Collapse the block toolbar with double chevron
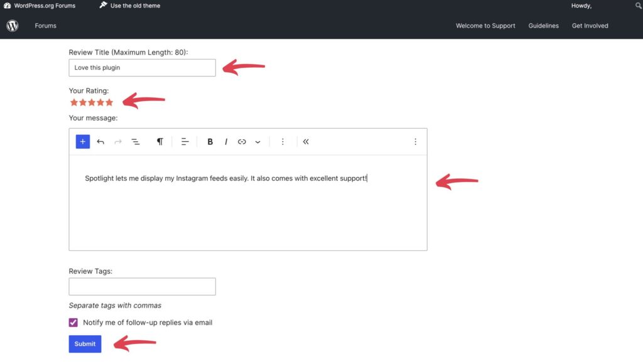Viewport: 643px width, 364px height. 306,142
